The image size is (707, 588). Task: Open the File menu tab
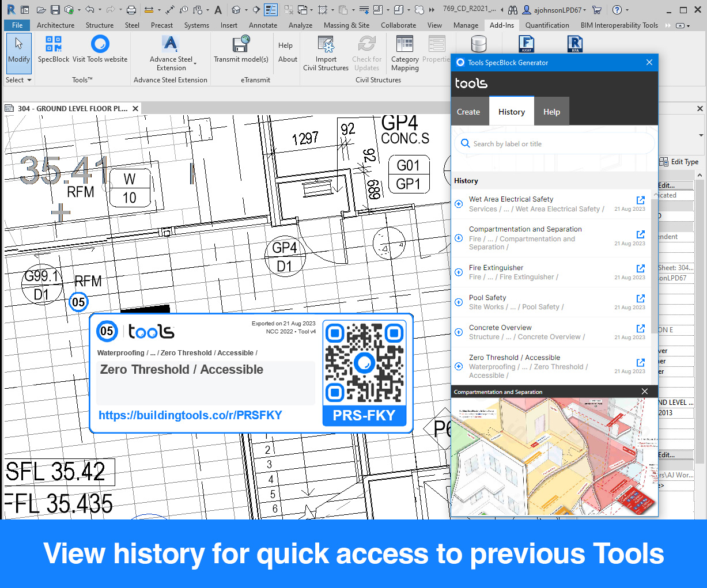[x=17, y=25]
